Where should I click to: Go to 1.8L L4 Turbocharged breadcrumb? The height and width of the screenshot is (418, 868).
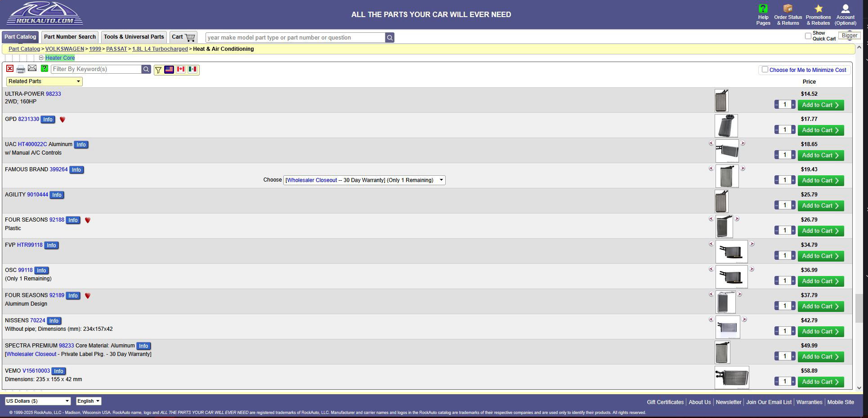pyautogui.click(x=160, y=49)
